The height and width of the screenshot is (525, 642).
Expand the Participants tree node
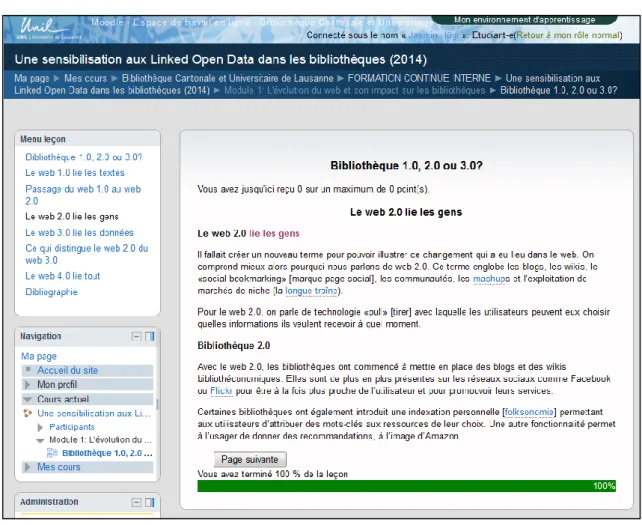(x=40, y=427)
